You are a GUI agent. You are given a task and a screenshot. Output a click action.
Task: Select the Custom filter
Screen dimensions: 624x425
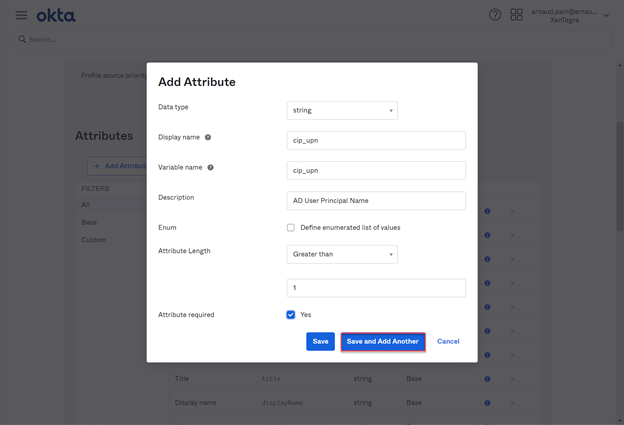click(x=93, y=240)
